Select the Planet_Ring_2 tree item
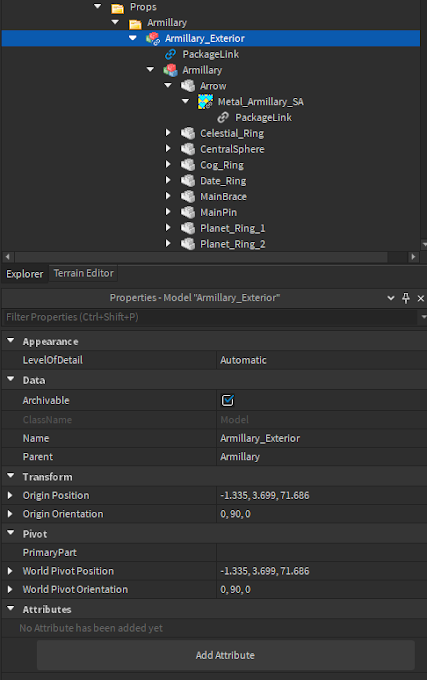The height and width of the screenshot is (680, 427). point(232,244)
